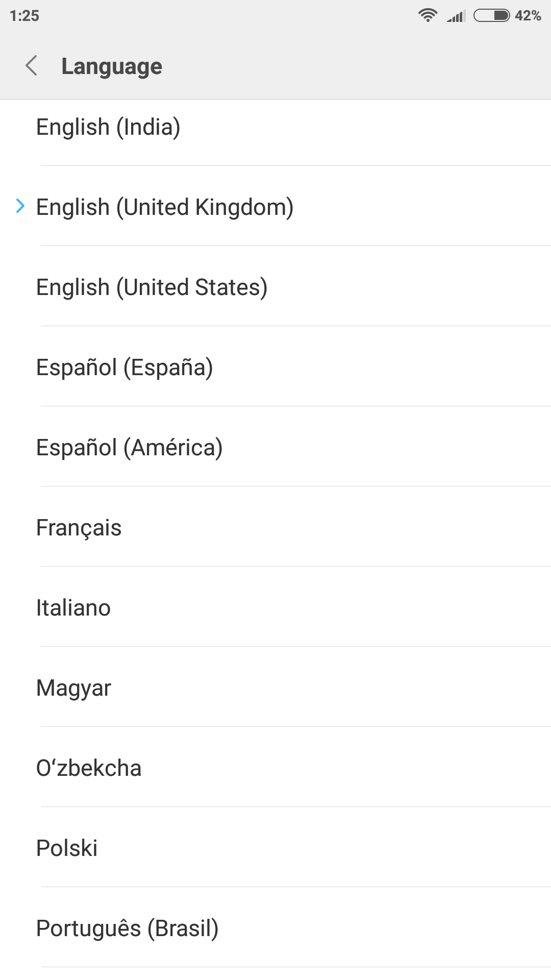551x980 pixels.
Task: Select Português (Brasil) option
Action: (128, 928)
